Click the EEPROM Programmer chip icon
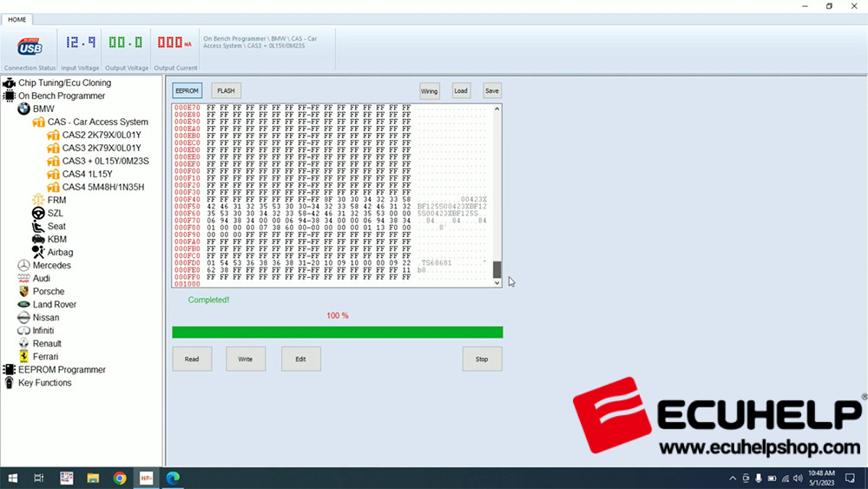Viewport: 868px width, 489px height. (x=9, y=369)
